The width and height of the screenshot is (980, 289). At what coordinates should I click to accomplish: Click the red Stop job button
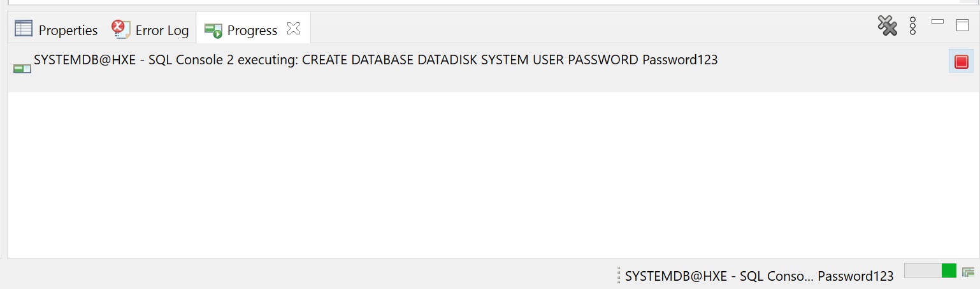pyautogui.click(x=961, y=62)
